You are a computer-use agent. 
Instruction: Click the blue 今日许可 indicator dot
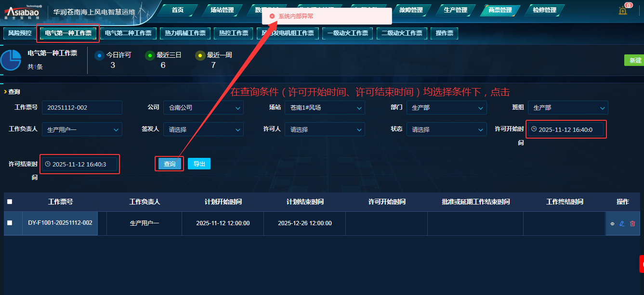[99, 55]
